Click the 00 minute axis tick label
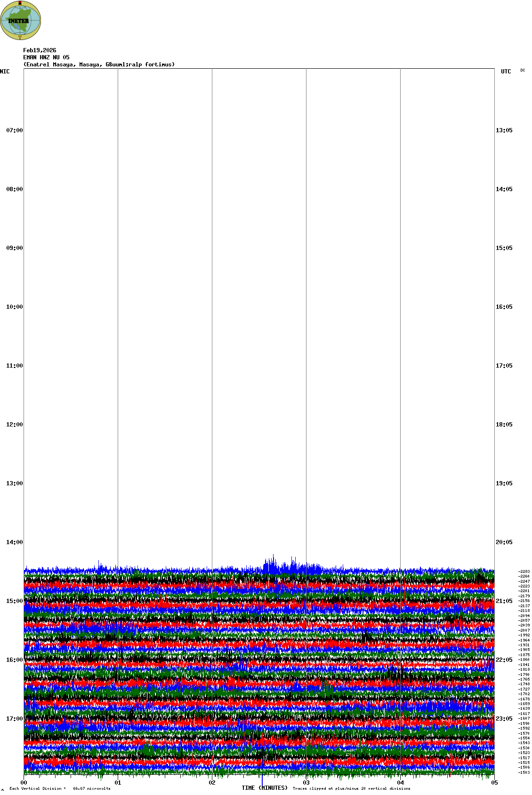Screen dimensions: 532x795 [x=24, y=783]
